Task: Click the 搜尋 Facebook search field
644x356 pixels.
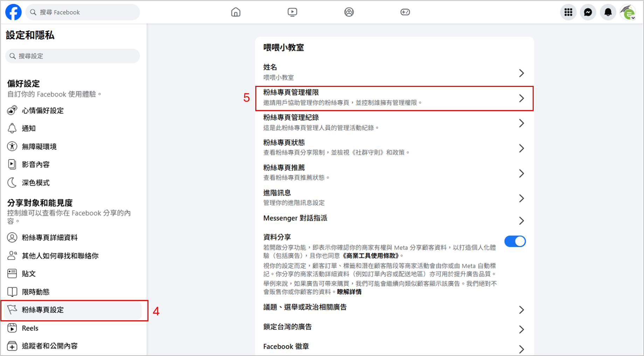Action: tap(83, 12)
